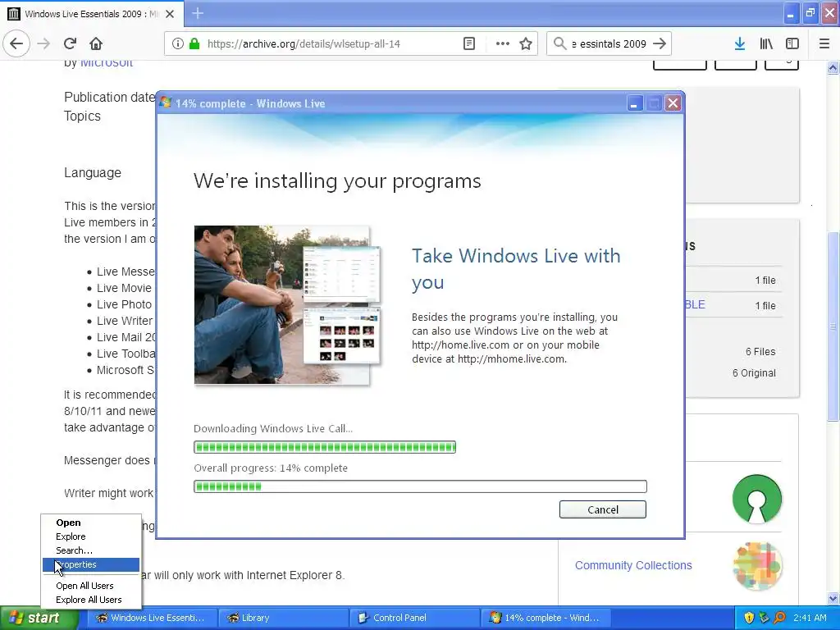Cancel the Windows Live installation
This screenshot has width=840, height=630.
pyautogui.click(x=603, y=509)
